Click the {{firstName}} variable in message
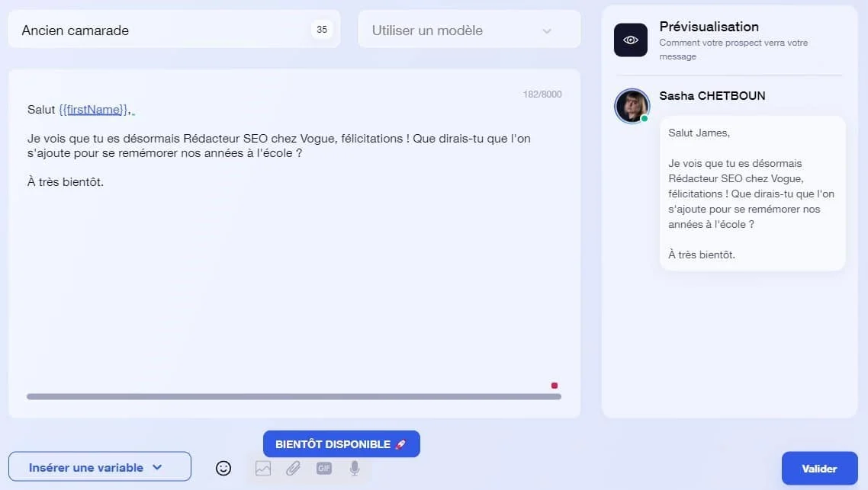 click(x=94, y=110)
